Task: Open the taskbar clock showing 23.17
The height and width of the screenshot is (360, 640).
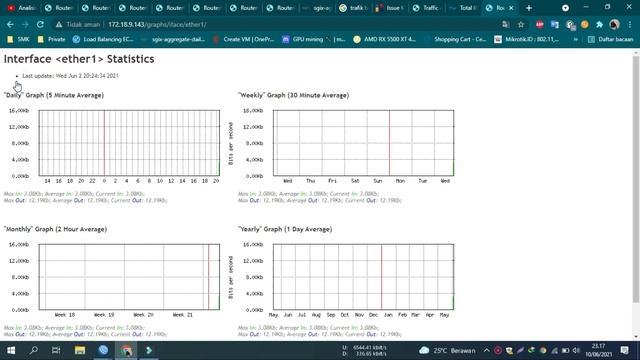Action: coord(598,350)
